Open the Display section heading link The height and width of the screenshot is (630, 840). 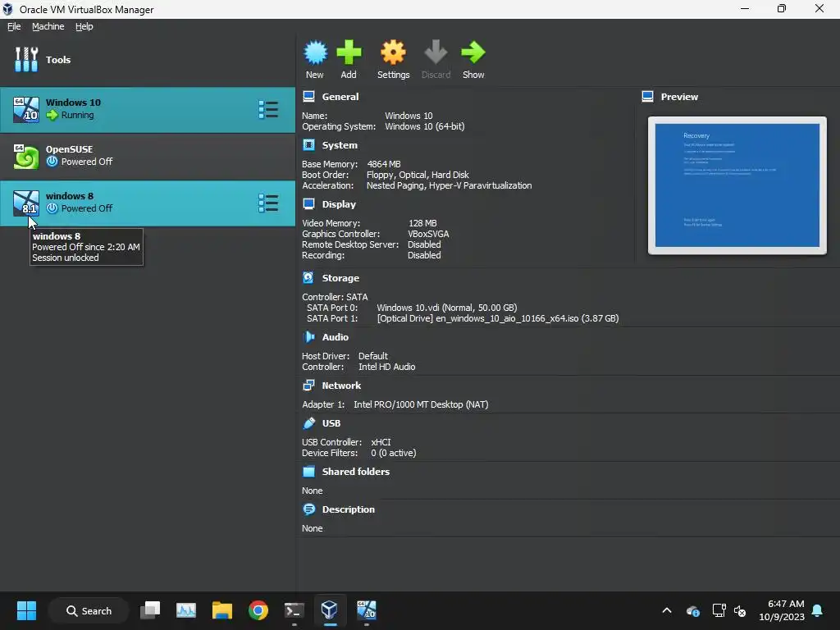tap(339, 204)
